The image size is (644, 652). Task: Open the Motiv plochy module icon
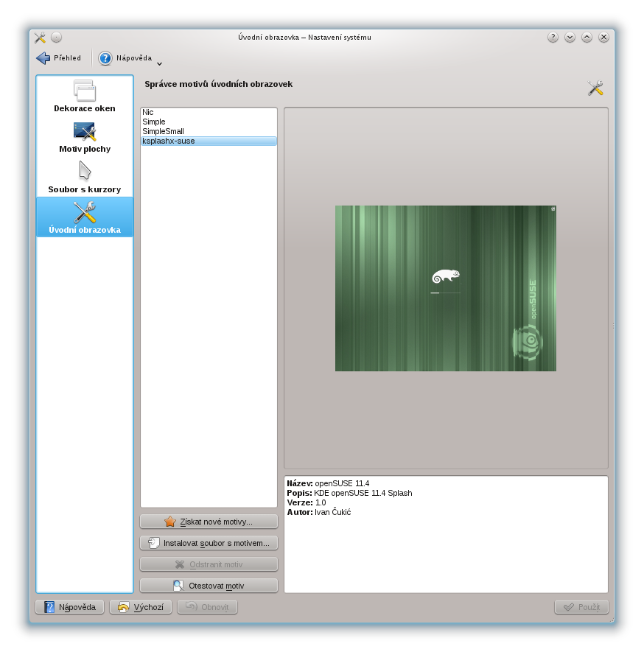pyautogui.click(x=85, y=131)
